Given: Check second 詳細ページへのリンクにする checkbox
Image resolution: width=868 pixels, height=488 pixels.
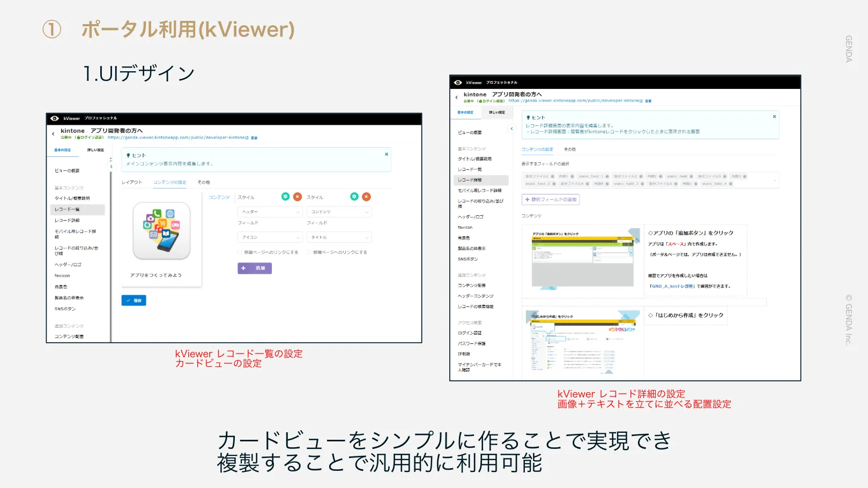Looking at the screenshot, I should [x=309, y=252].
